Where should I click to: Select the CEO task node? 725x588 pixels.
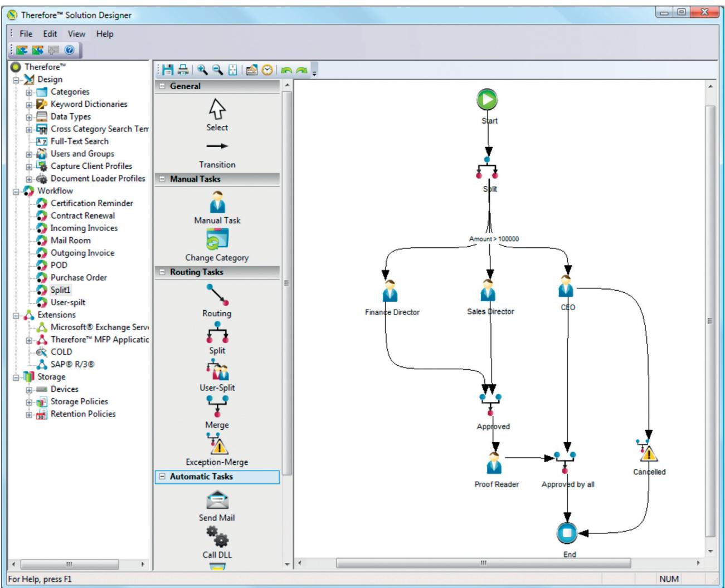point(566,286)
